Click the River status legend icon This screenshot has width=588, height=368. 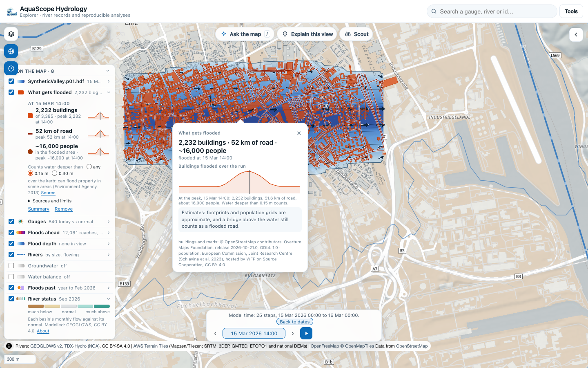(21, 299)
